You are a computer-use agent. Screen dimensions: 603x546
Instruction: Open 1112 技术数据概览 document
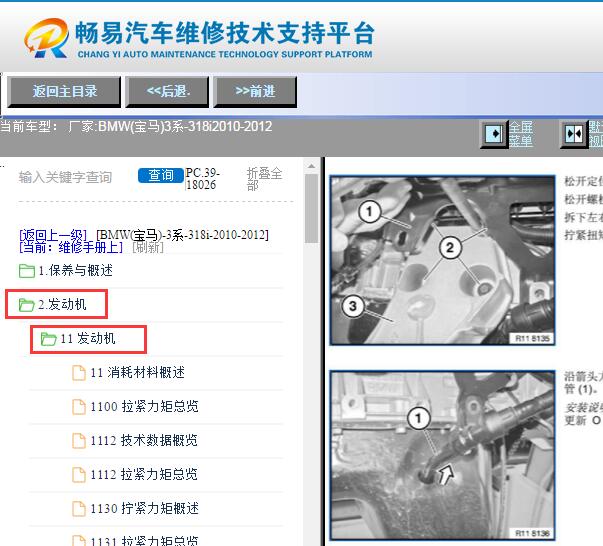pos(144,440)
